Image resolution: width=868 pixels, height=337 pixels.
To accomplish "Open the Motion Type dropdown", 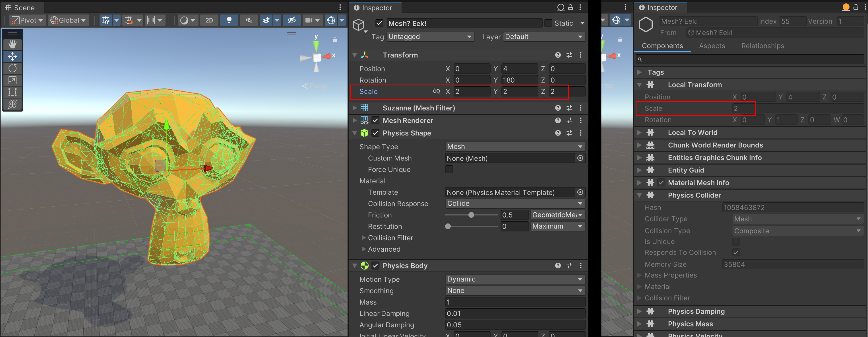I will 514,279.
